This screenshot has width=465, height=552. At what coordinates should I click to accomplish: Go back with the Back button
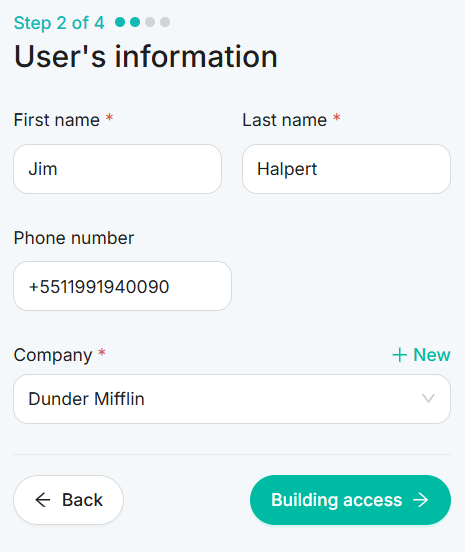pos(68,500)
